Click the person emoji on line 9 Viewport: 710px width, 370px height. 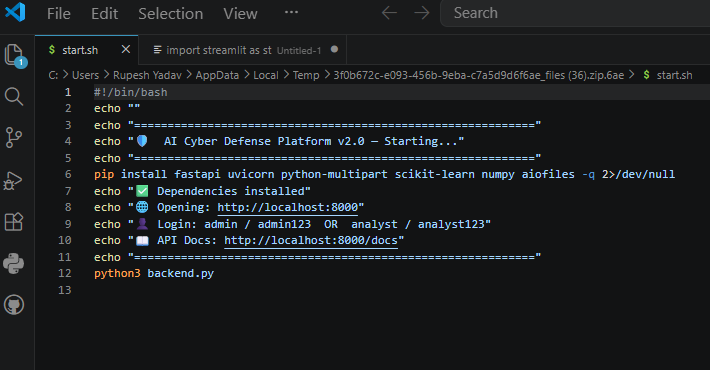pos(142,224)
